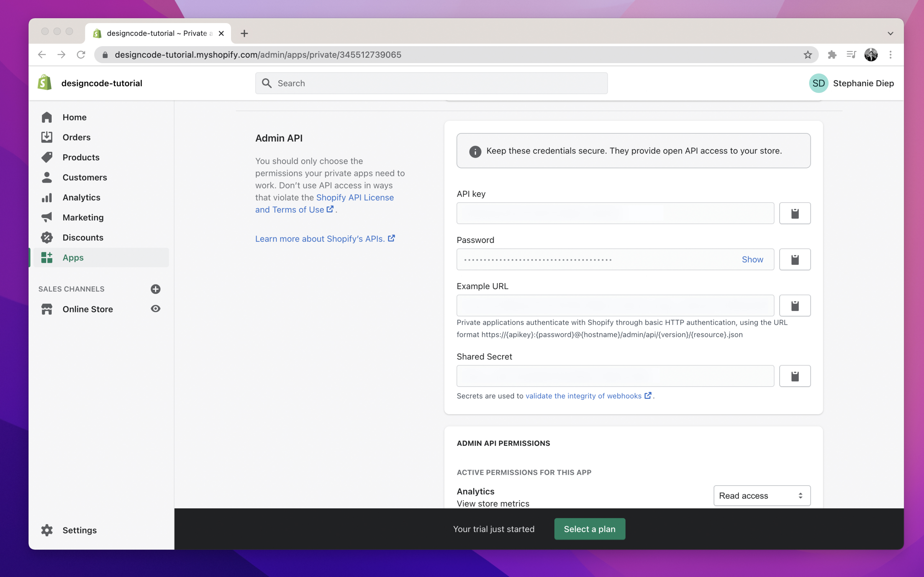Expand the Chrome tab search chevron
This screenshot has height=577, width=924.
890,33
